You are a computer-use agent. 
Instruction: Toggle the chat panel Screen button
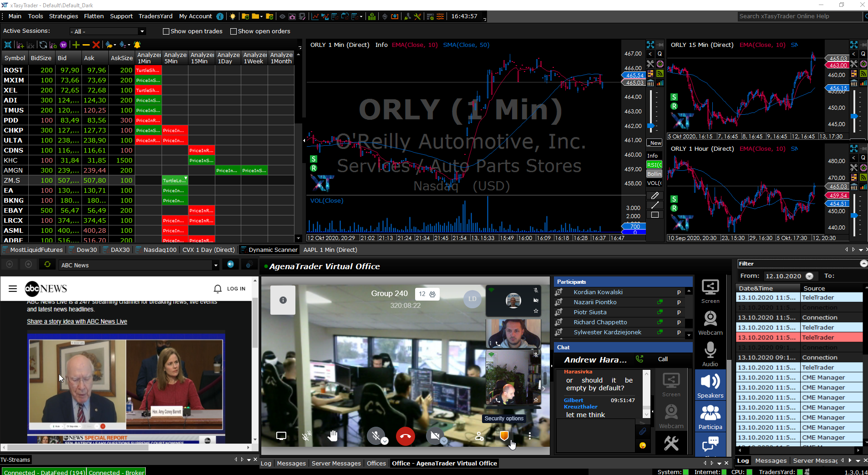(671, 385)
